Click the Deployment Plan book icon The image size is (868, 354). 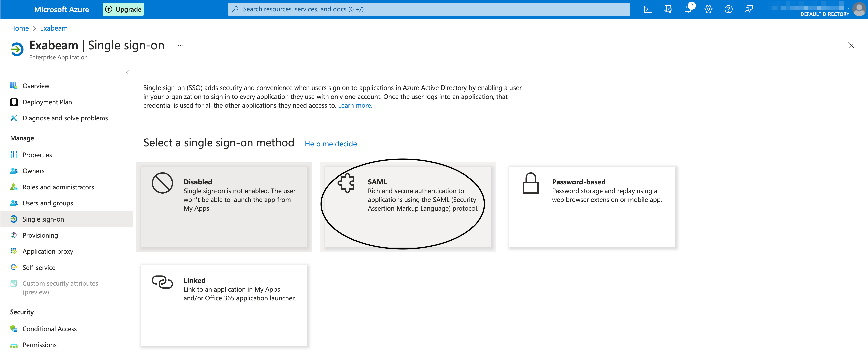(14, 102)
